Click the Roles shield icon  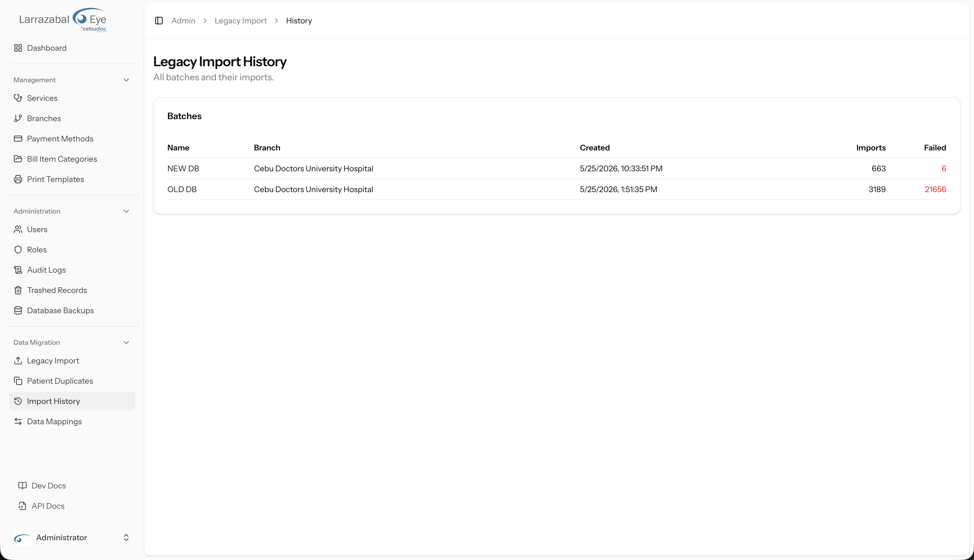[x=18, y=250]
